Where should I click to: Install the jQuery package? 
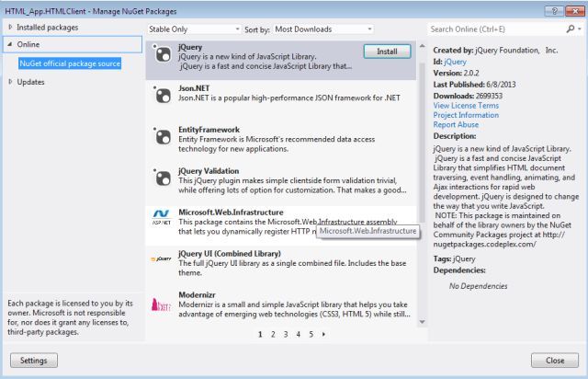tap(387, 52)
